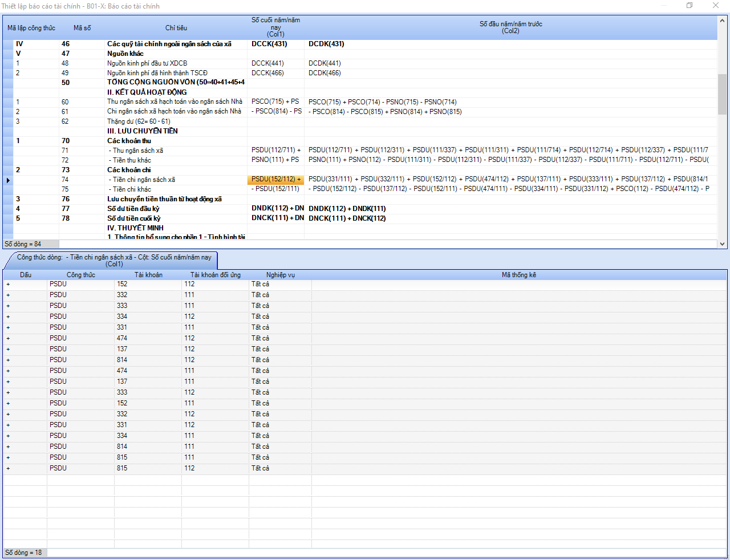This screenshot has width=730, height=560.
Task: Click the 'Mã thống kê' column header
Action: click(x=518, y=275)
